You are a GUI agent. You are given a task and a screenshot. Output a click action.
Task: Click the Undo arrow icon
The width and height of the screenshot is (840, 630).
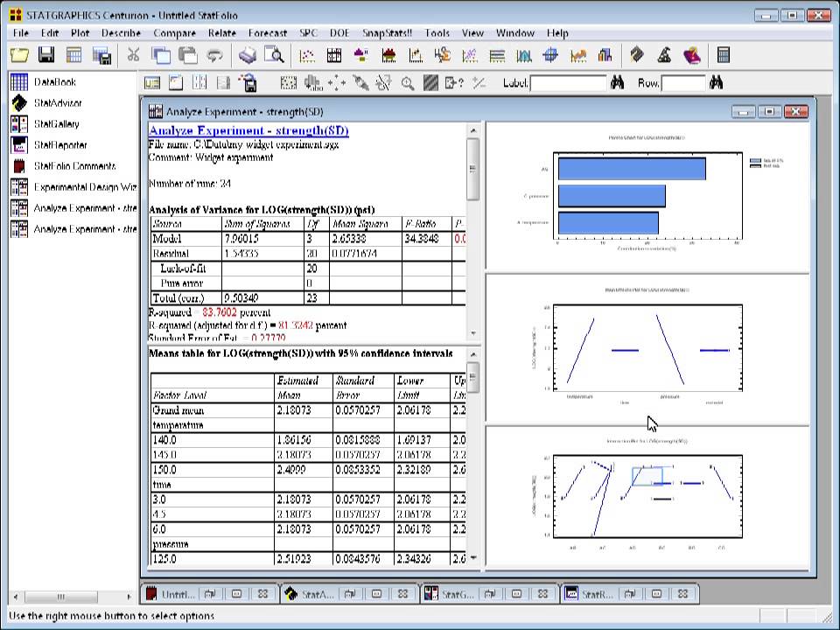(215, 55)
